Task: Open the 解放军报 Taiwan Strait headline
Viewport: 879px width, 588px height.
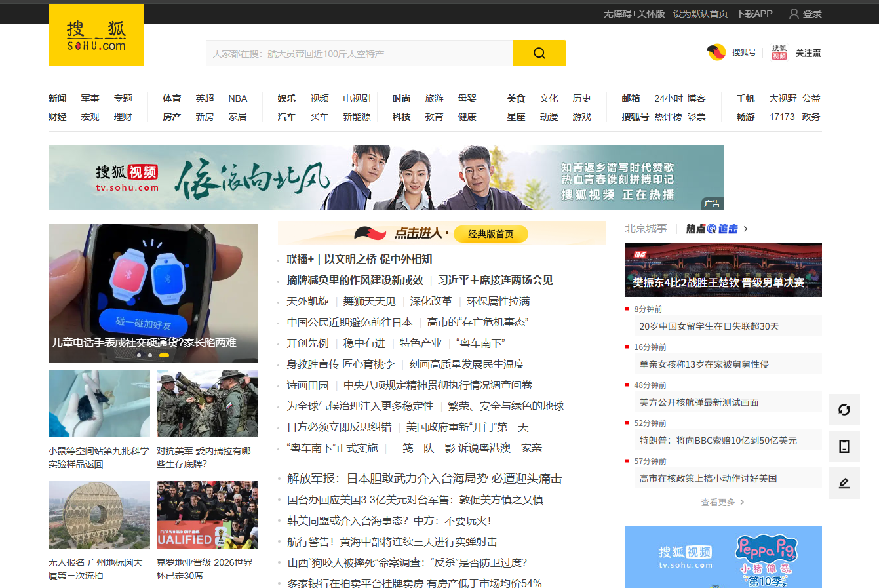Action: coord(425,479)
